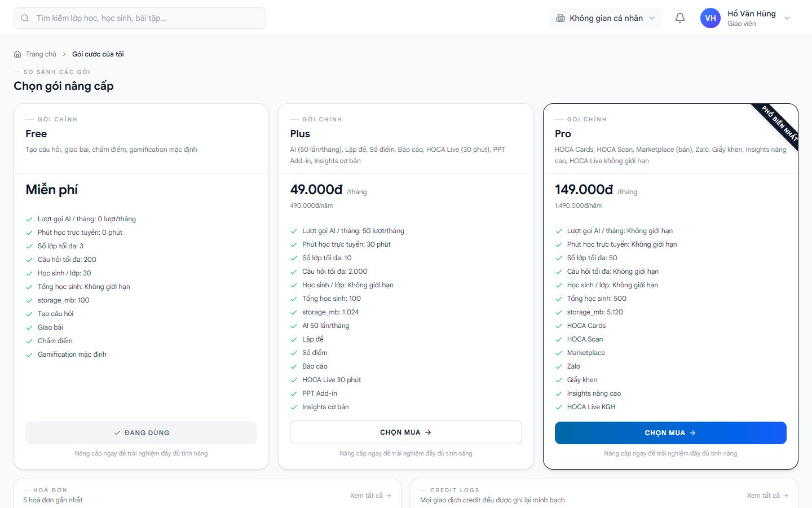Click the check icon beside Sổ điểm
The height and width of the screenshot is (508, 812).
click(x=294, y=353)
